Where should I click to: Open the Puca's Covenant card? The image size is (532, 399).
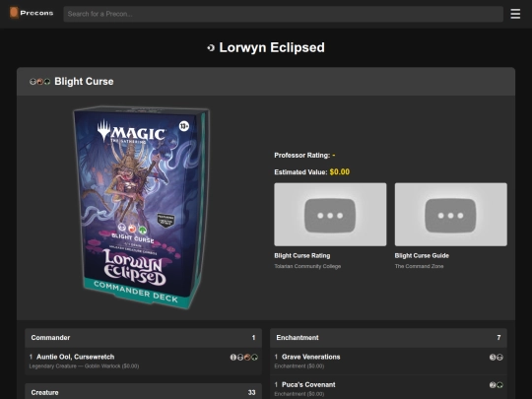coord(308,385)
